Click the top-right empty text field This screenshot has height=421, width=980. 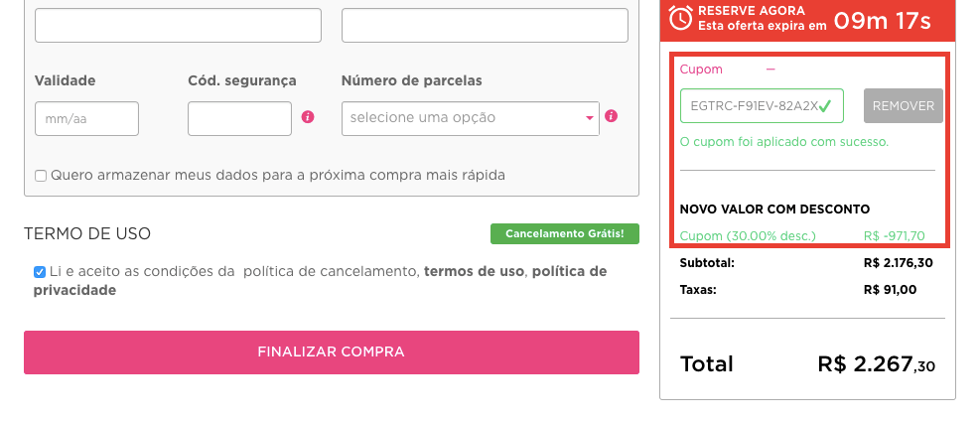point(485,25)
